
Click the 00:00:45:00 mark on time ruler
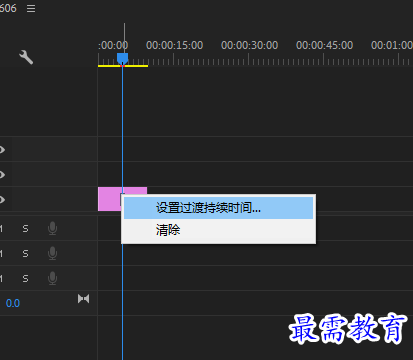(324, 45)
